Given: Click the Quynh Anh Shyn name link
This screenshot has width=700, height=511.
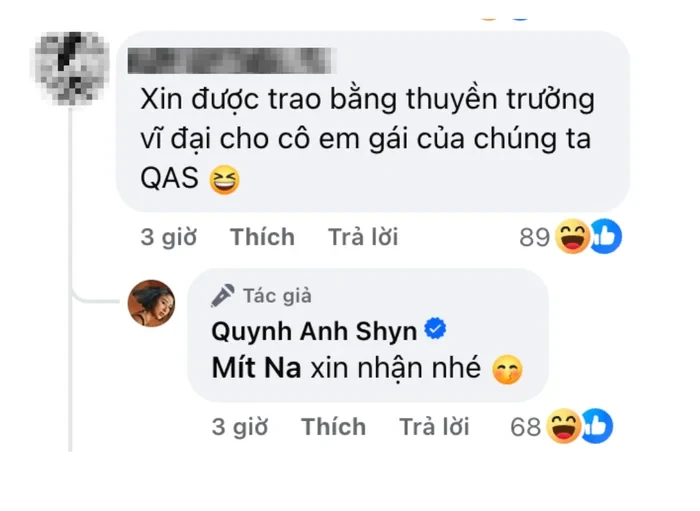Looking at the screenshot, I should 314,331.
